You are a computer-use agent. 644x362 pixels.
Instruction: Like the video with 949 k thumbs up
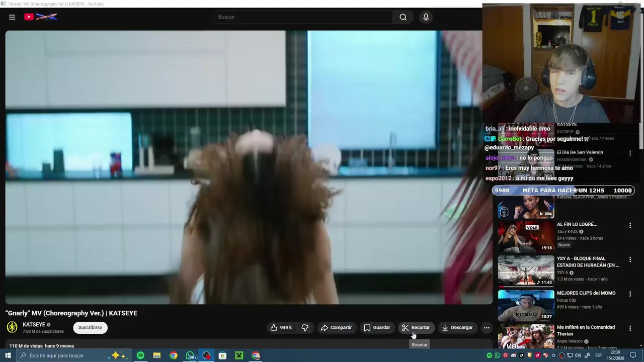(281, 328)
